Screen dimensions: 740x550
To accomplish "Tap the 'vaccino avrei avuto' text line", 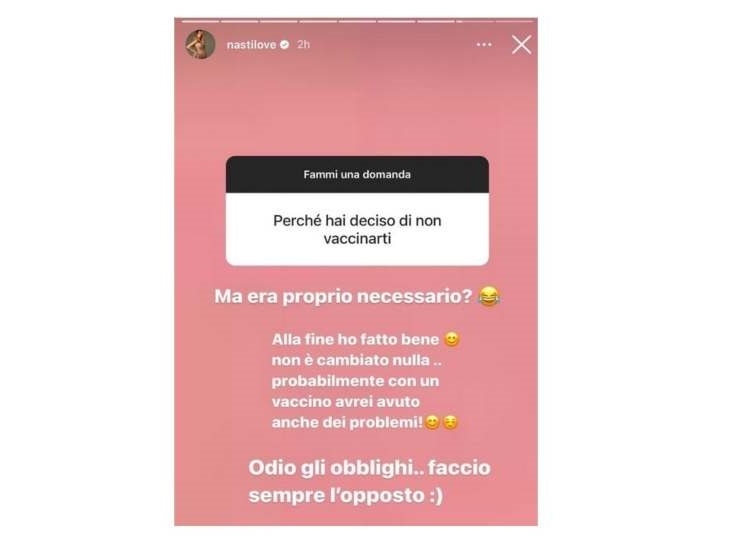I will click(x=345, y=402).
